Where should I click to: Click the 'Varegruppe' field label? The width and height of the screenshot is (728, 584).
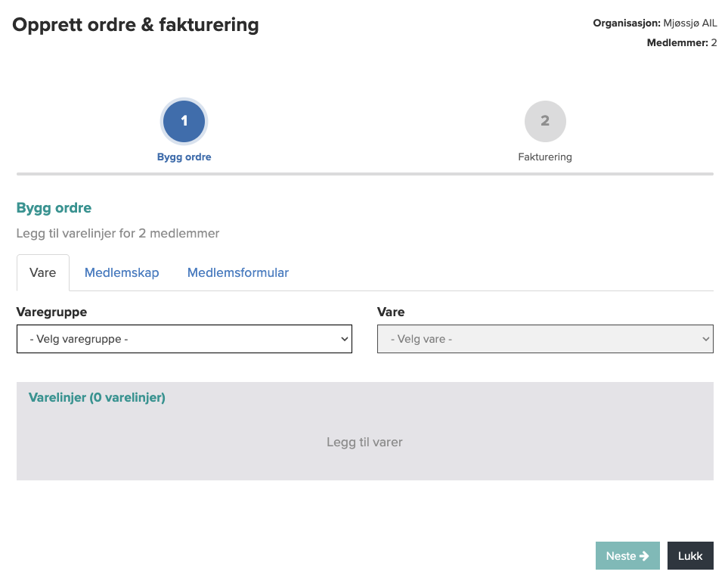click(x=51, y=312)
